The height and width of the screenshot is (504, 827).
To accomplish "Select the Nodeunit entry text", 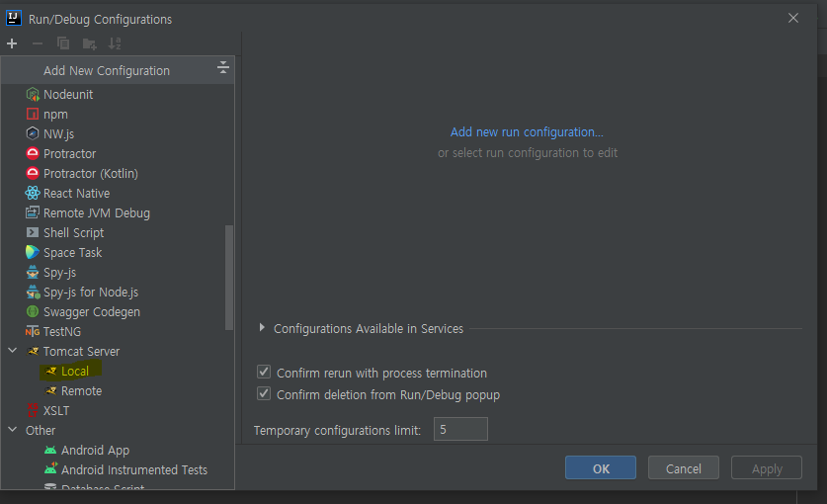I will click(x=68, y=95).
